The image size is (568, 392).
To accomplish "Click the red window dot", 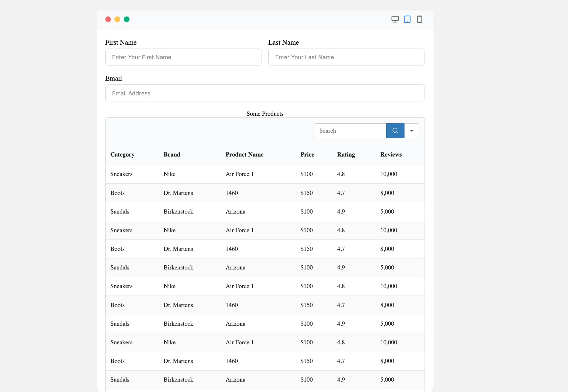I will (x=108, y=19).
